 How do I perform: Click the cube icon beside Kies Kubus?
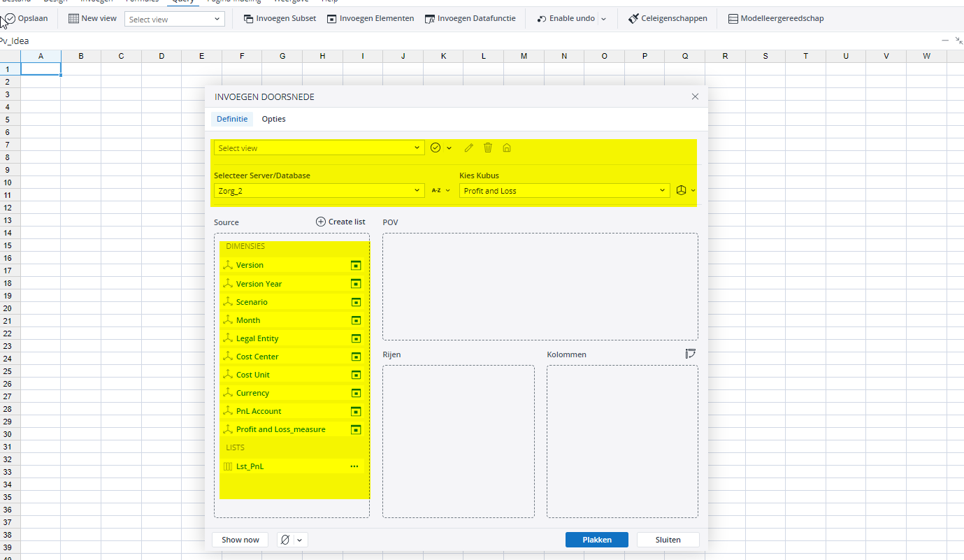[682, 190]
